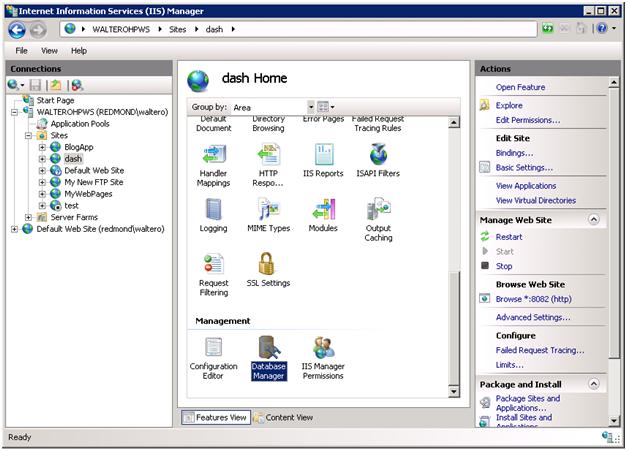Switch to the Content View tab
The image size is (628, 451).
coord(283,417)
